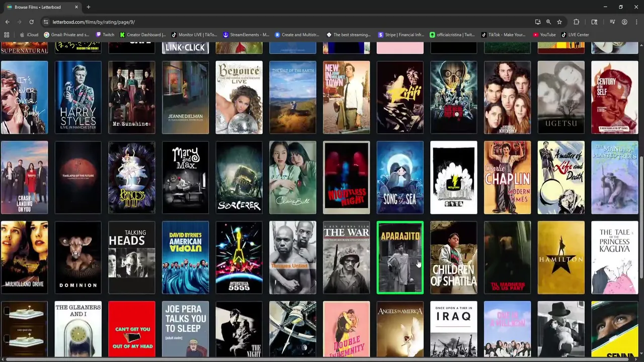Screen dimensions: 644x362
Task: Open the Monitor LIVE TikTok bookmark
Action: (x=194, y=35)
